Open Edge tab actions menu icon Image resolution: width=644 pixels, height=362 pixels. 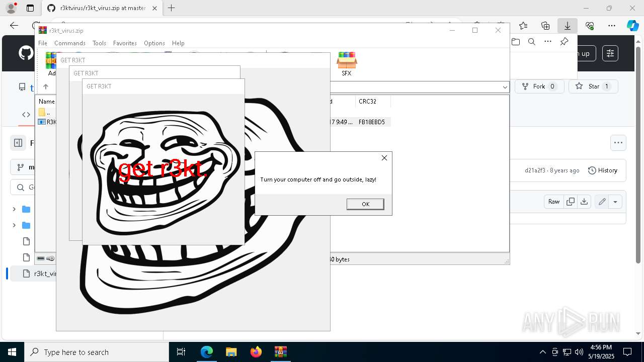(x=30, y=8)
